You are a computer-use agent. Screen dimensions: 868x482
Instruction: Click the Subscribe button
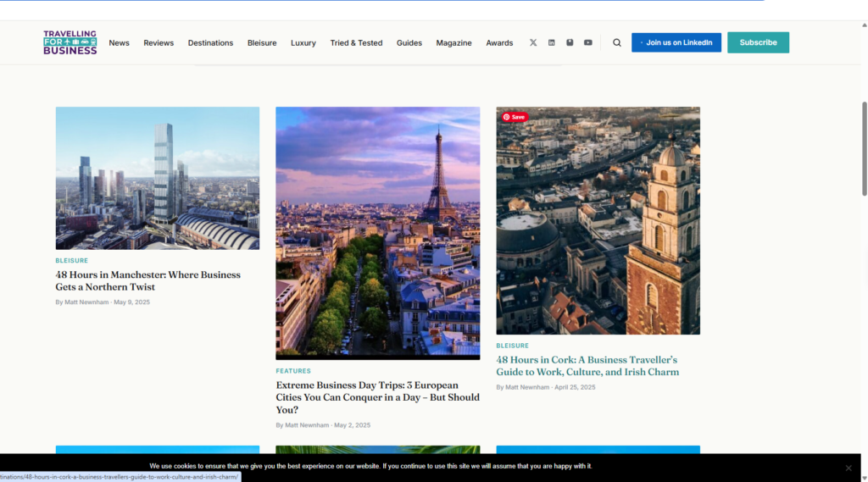coord(758,42)
